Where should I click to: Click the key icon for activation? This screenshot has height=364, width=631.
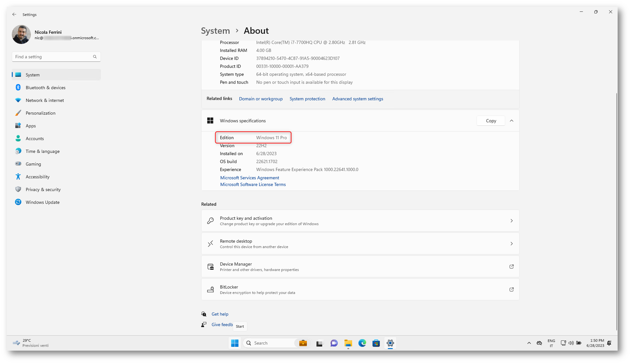click(x=210, y=221)
